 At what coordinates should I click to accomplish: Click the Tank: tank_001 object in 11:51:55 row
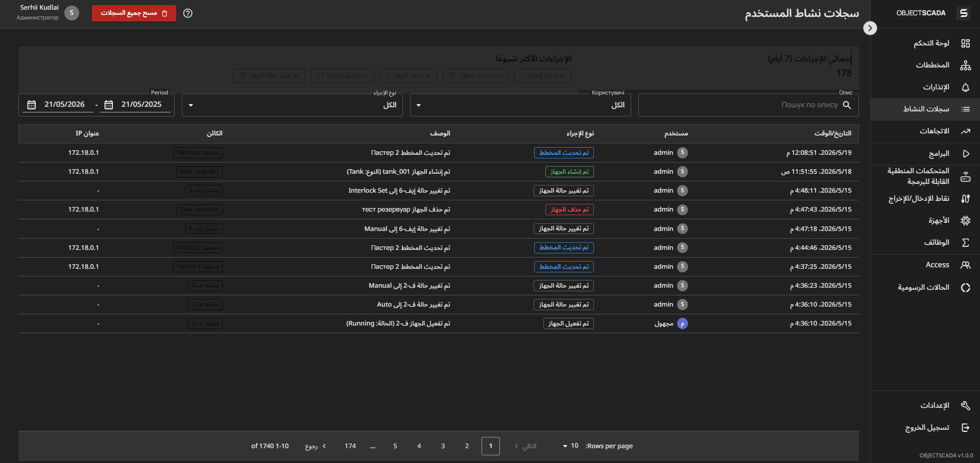(x=199, y=172)
